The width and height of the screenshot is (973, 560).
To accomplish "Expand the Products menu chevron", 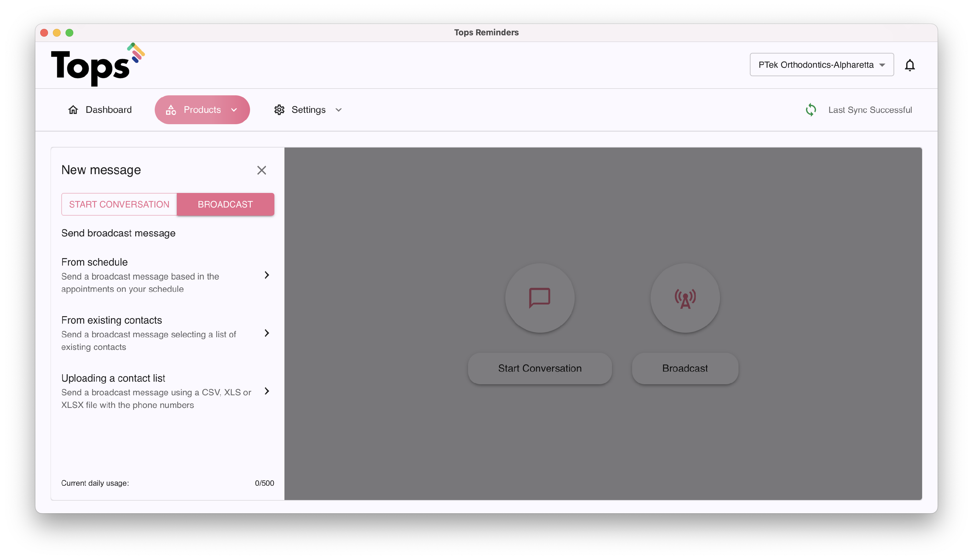I will coord(234,110).
